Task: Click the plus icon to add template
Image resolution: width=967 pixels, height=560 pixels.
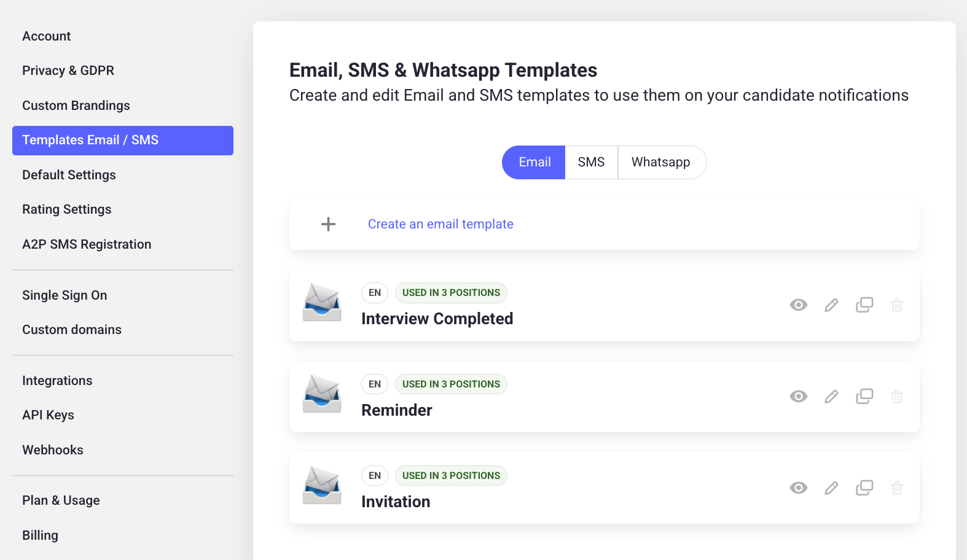Action: (329, 224)
